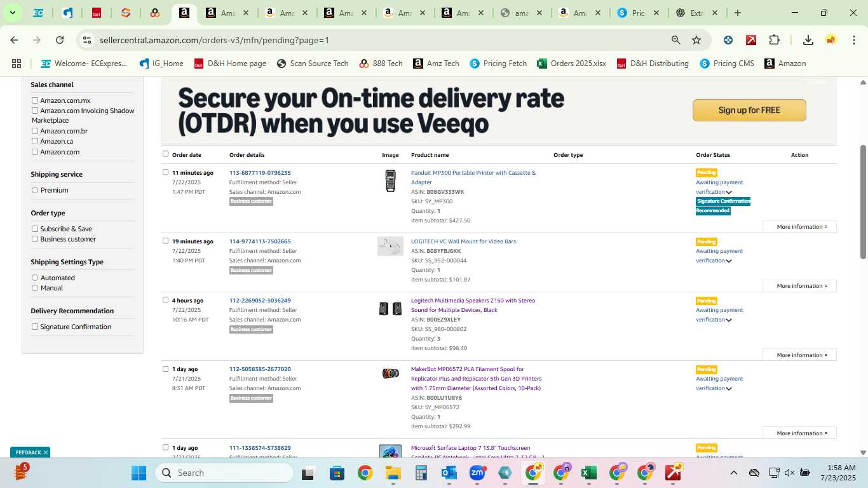Bookmark this page with star icon
868x488 pixels.
click(x=696, y=40)
